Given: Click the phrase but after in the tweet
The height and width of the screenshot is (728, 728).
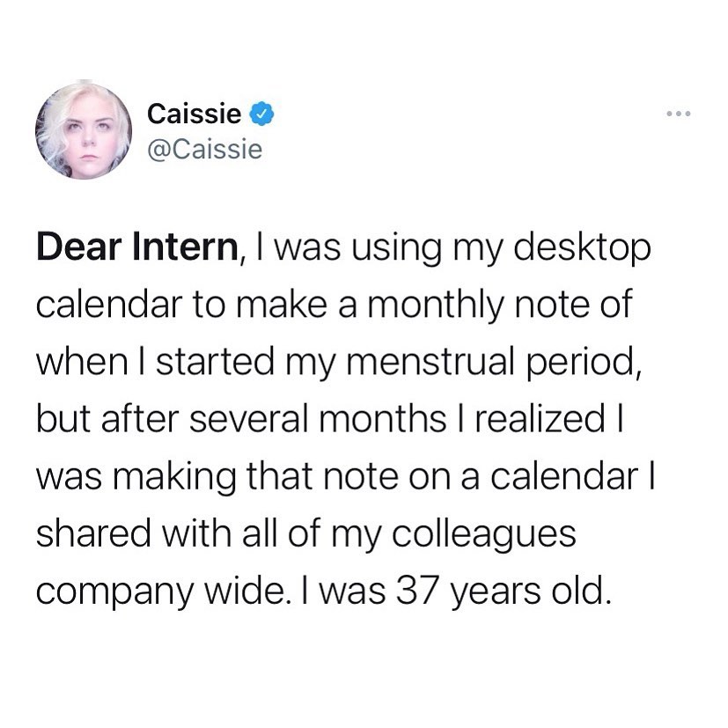Looking at the screenshot, I should tap(107, 419).
